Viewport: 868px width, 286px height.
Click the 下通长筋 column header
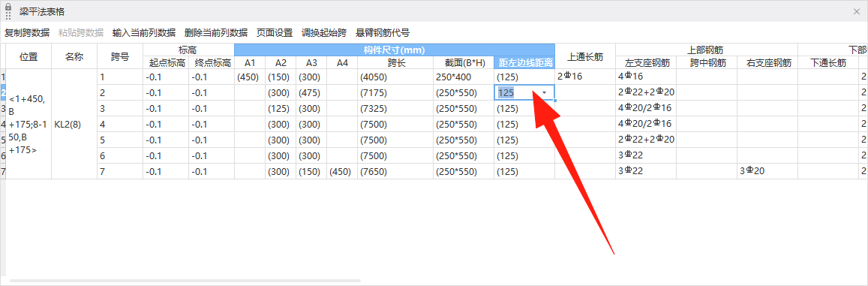828,63
